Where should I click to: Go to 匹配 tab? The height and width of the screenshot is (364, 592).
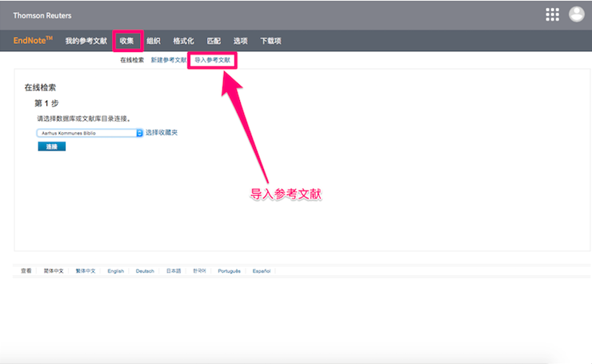click(214, 41)
